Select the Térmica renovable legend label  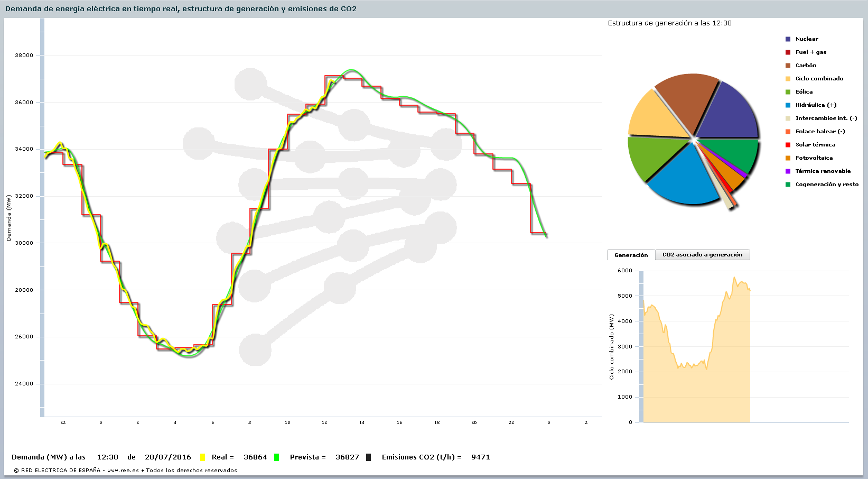click(823, 171)
